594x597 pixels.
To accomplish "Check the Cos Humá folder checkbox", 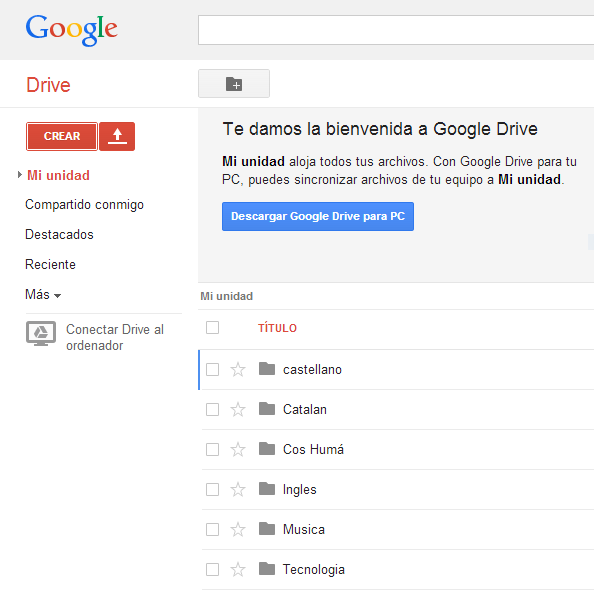I will click(212, 449).
